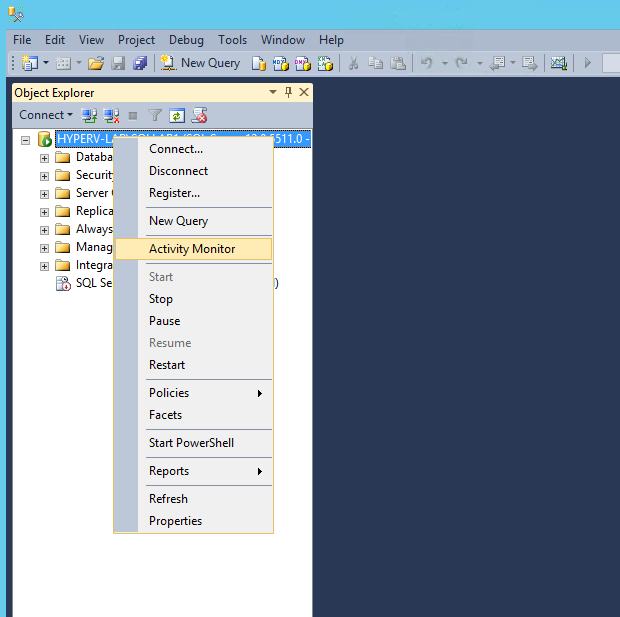Viewport: 620px width, 617px height.
Task: Click the DMX query toolbar icon
Action: 303,63
